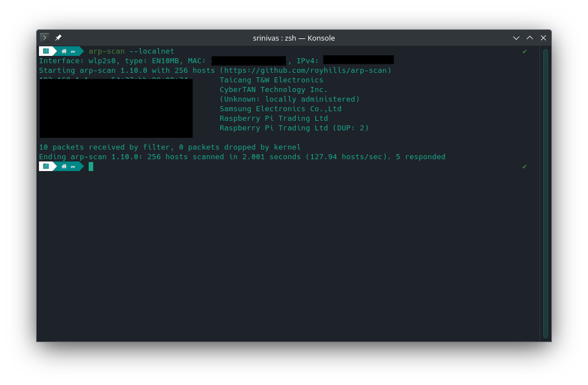Click the terminal vertical scrollbar
The image size is (588, 385).
click(545, 194)
